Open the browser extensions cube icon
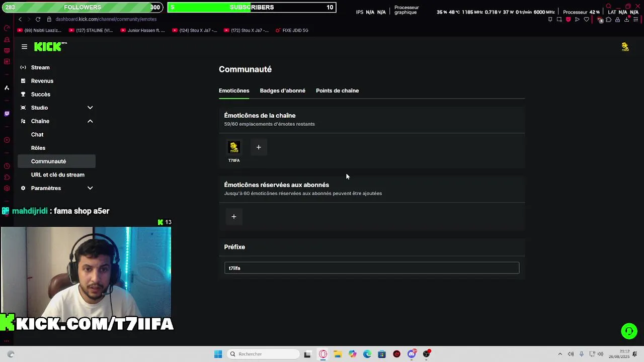 point(608,20)
